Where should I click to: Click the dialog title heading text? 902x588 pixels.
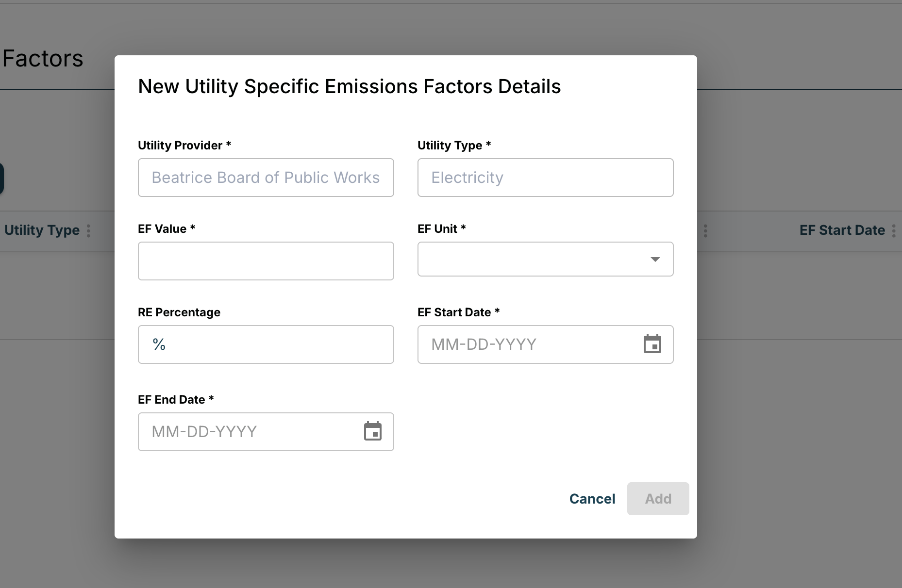349,86
